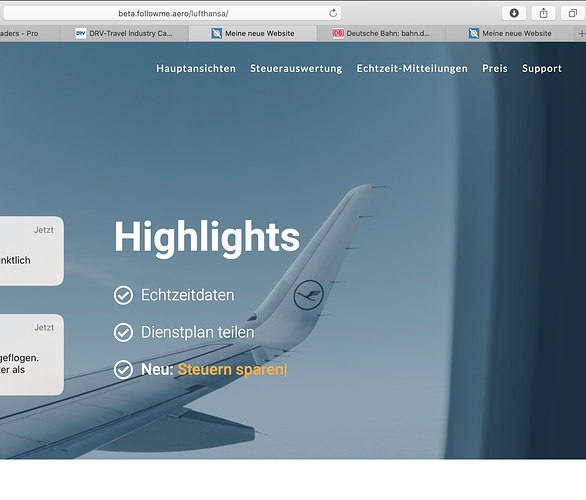Focus the address bar showing beta.followme.aero
Screen dimensions: 586x500
point(172,13)
